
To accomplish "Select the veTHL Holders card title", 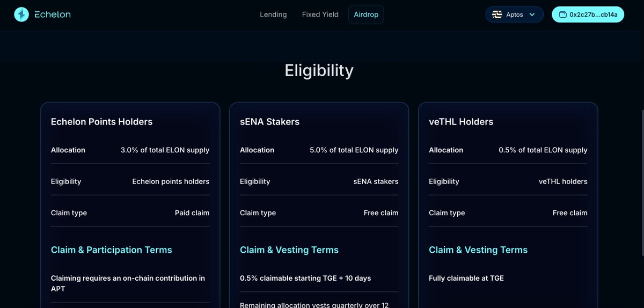I will 461,122.
